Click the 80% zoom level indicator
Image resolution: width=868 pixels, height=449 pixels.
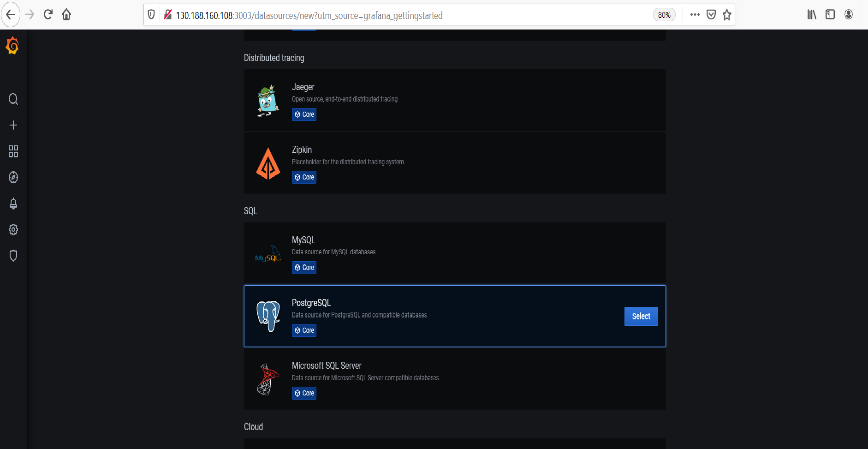coord(664,15)
